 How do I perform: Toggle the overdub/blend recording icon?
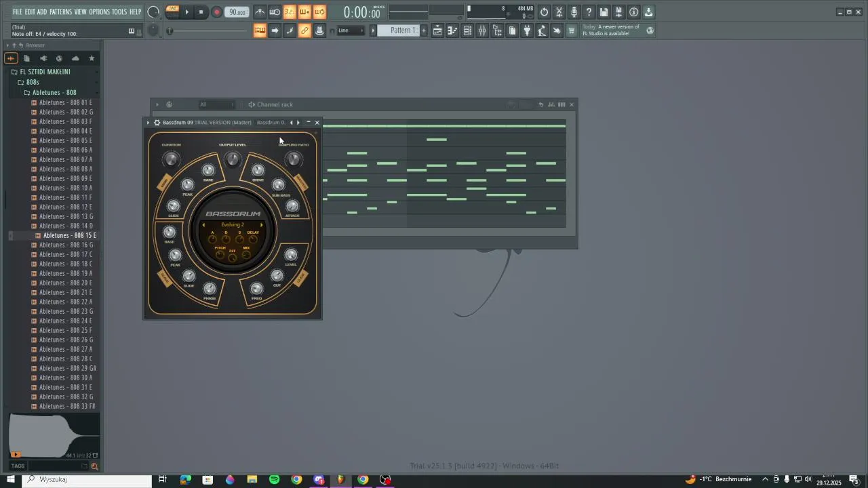pos(304,12)
